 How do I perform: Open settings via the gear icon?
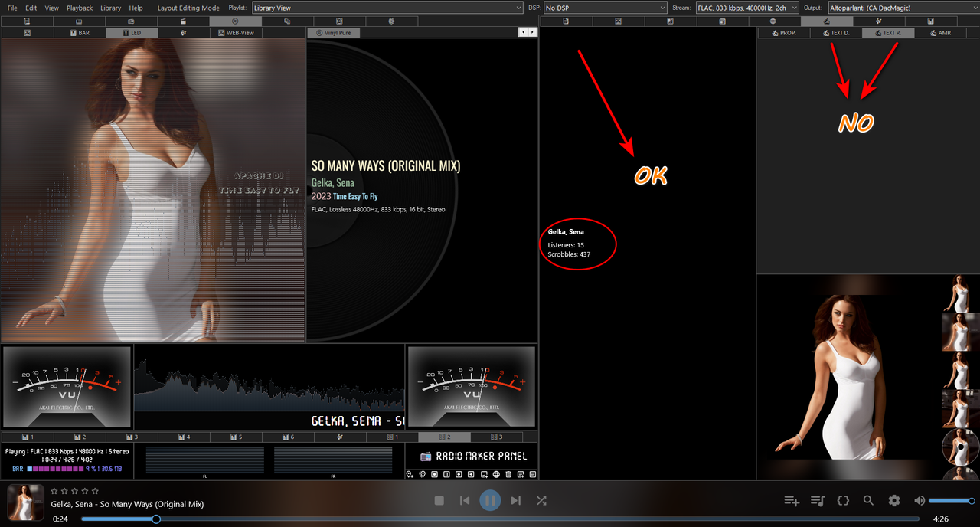click(x=893, y=500)
